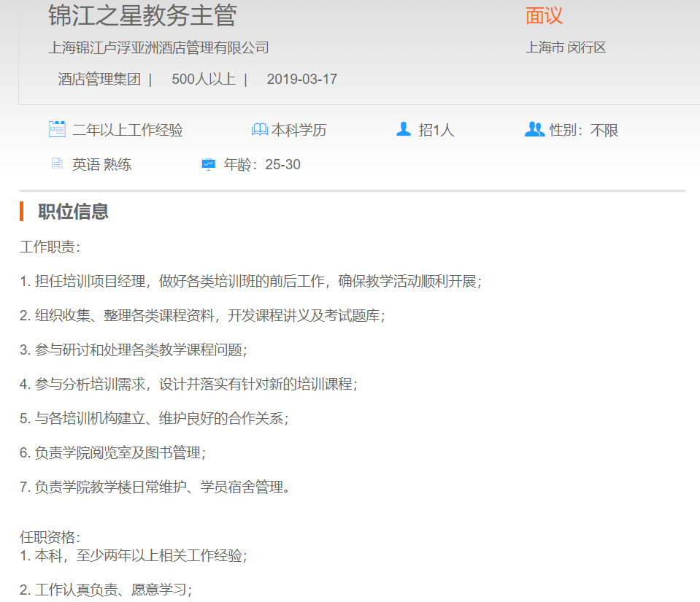Image resolution: width=700 pixels, height=602 pixels.
Task: Click the 工作职责 subheading
Action: pyautogui.click(x=50, y=247)
